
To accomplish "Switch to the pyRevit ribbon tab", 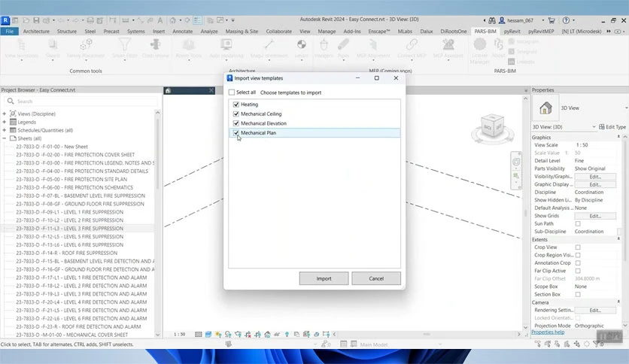I will tap(512, 32).
